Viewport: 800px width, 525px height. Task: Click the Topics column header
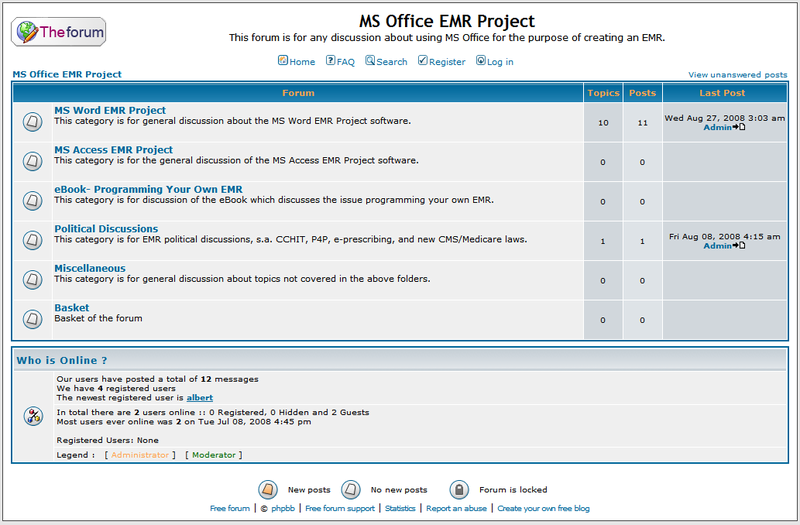point(603,93)
